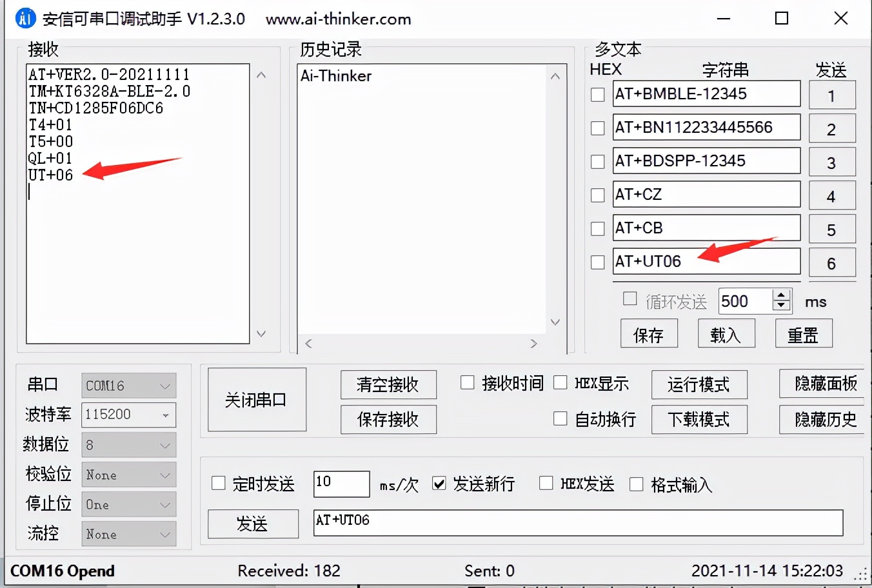
Task: Enable the HEX显示 hex display checkbox
Action: pos(560,382)
